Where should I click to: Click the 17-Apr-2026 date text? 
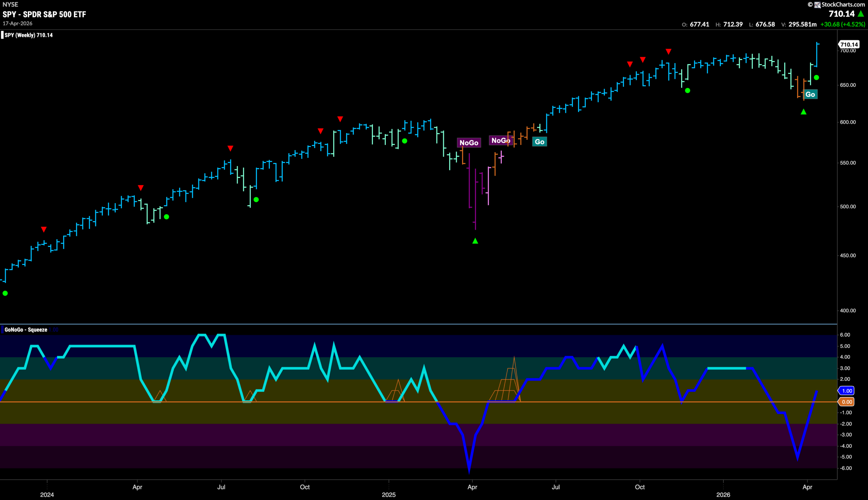[18, 23]
